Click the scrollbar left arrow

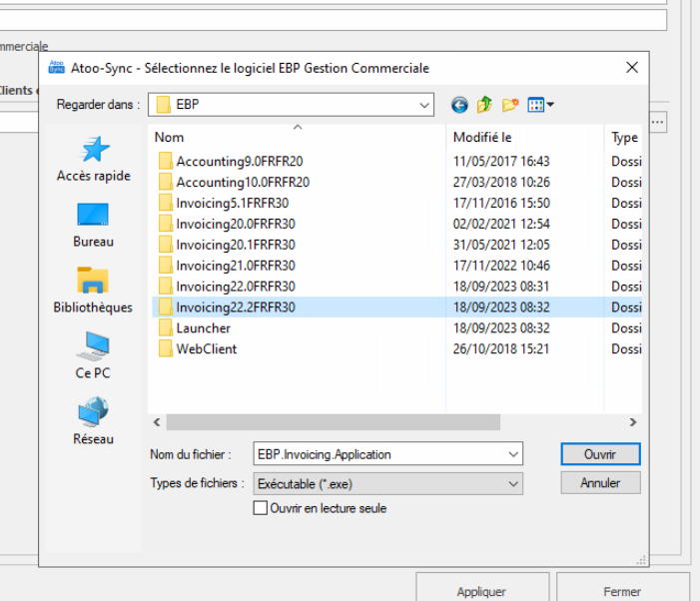(x=157, y=422)
